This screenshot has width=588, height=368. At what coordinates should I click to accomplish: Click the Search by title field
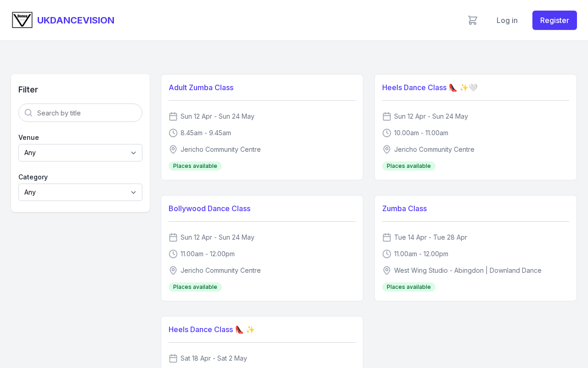[87, 113]
